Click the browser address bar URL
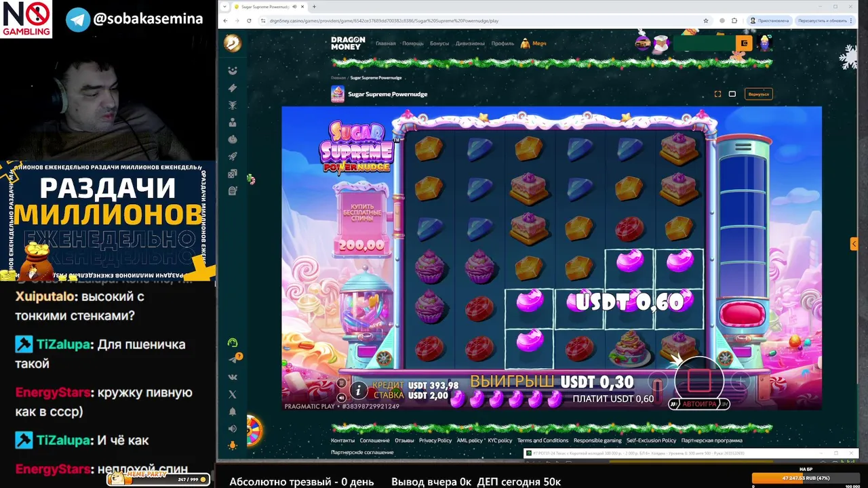 (x=383, y=20)
